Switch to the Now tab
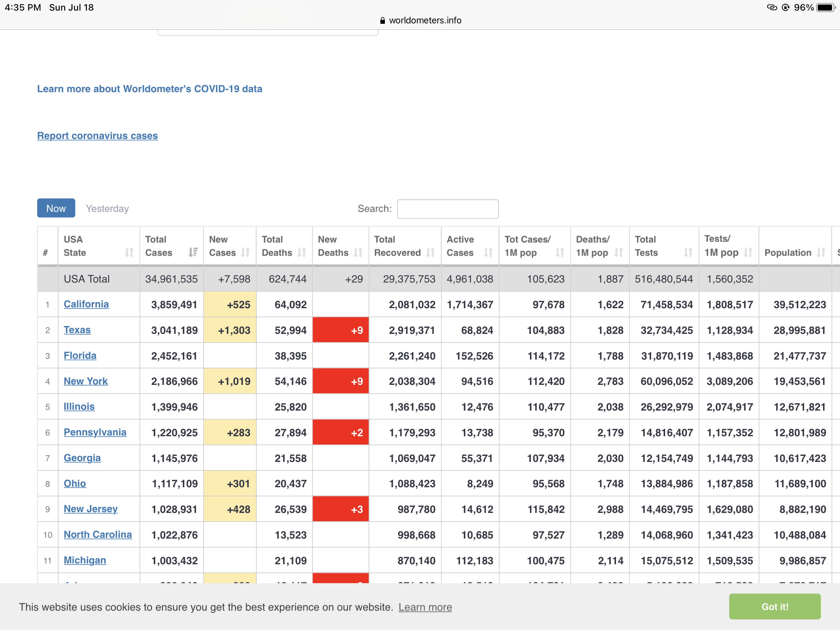This screenshot has height=630, width=840. coord(56,208)
